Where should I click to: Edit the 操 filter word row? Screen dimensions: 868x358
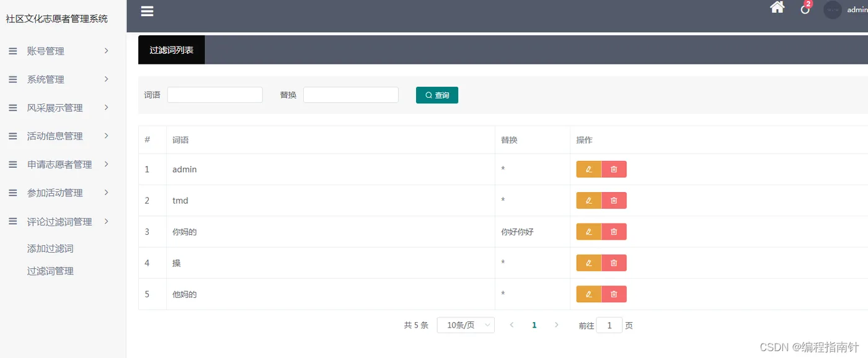click(589, 263)
